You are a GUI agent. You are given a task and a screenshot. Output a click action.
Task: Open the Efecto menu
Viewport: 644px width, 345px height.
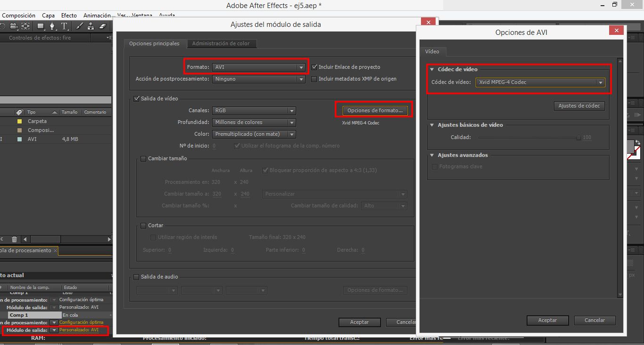point(69,16)
